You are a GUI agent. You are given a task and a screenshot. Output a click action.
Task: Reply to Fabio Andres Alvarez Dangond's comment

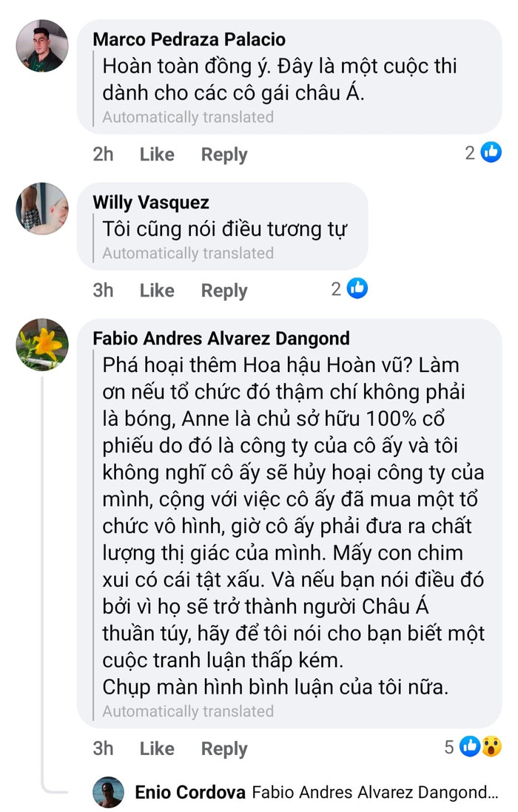(x=223, y=748)
